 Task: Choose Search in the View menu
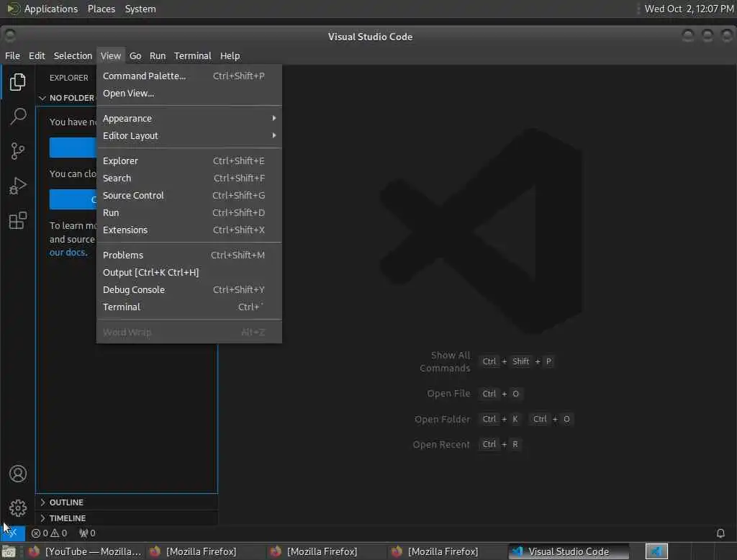tap(189, 179)
